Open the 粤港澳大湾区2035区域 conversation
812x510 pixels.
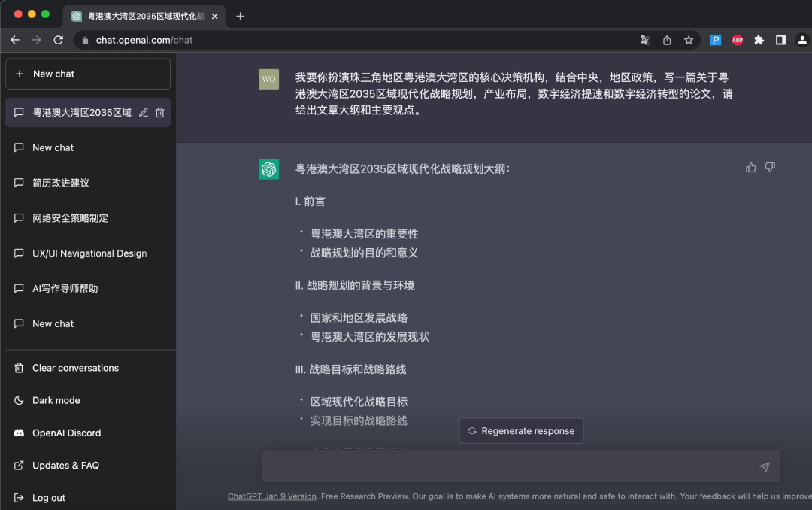point(82,113)
